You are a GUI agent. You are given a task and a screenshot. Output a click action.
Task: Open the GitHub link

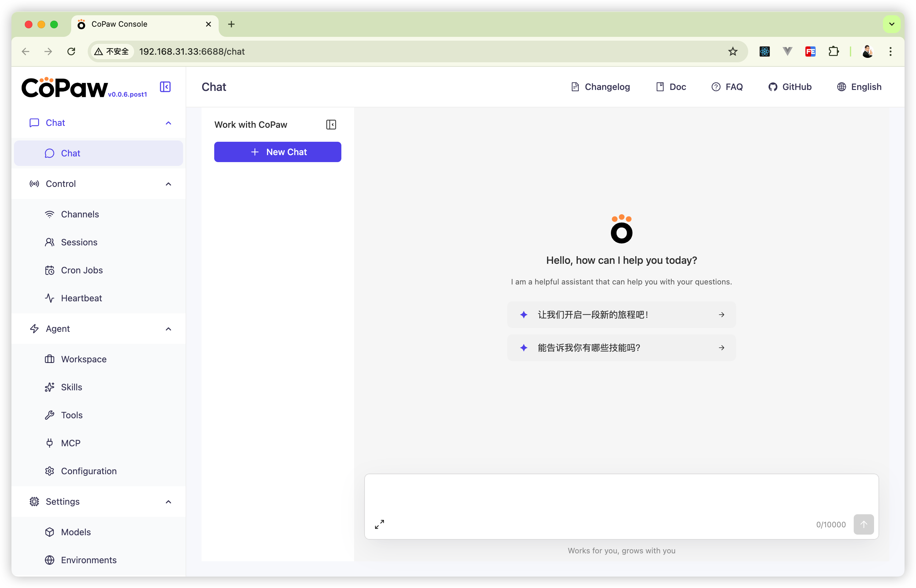pyautogui.click(x=790, y=87)
